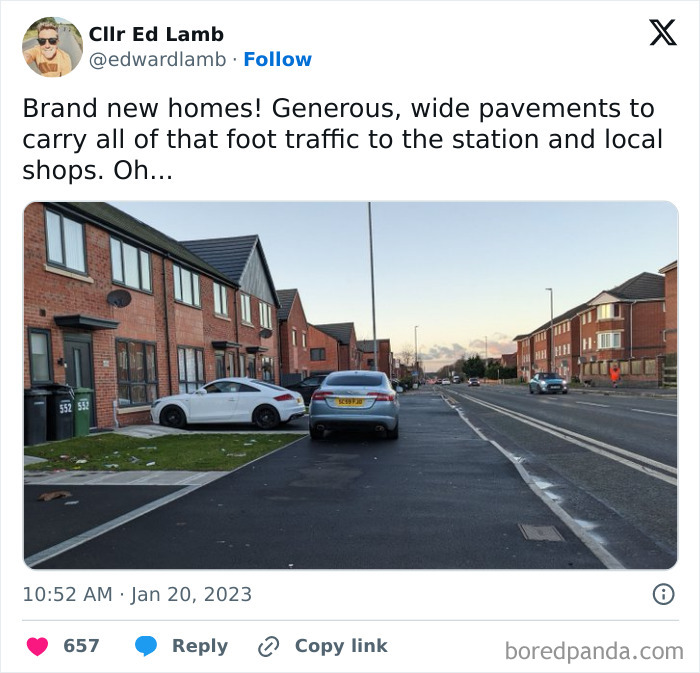Click the Cllr Ed Lamb display name
Image resolution: width=700 pixels, height=673 pixels.
(x=156, y=34)
